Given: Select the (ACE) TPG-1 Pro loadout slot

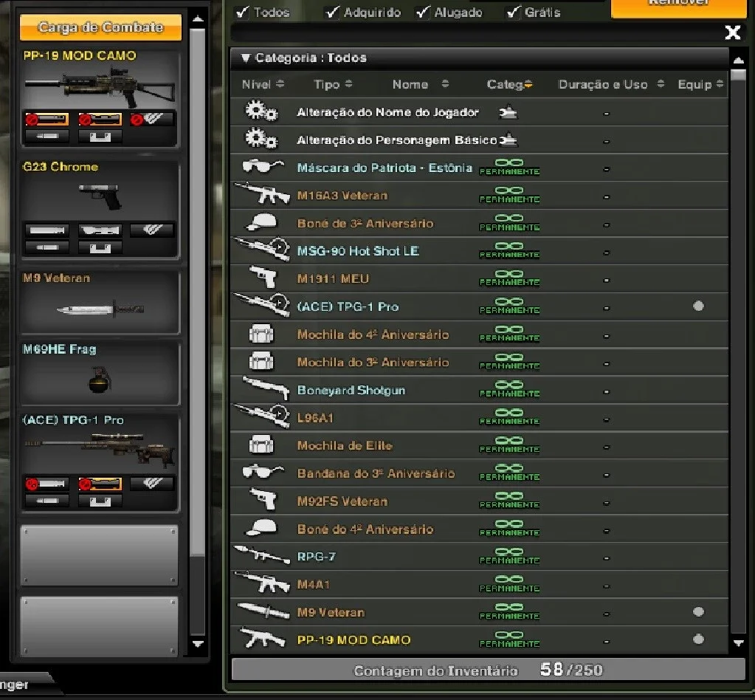Looking at the screenshot, I should point(100,462).
